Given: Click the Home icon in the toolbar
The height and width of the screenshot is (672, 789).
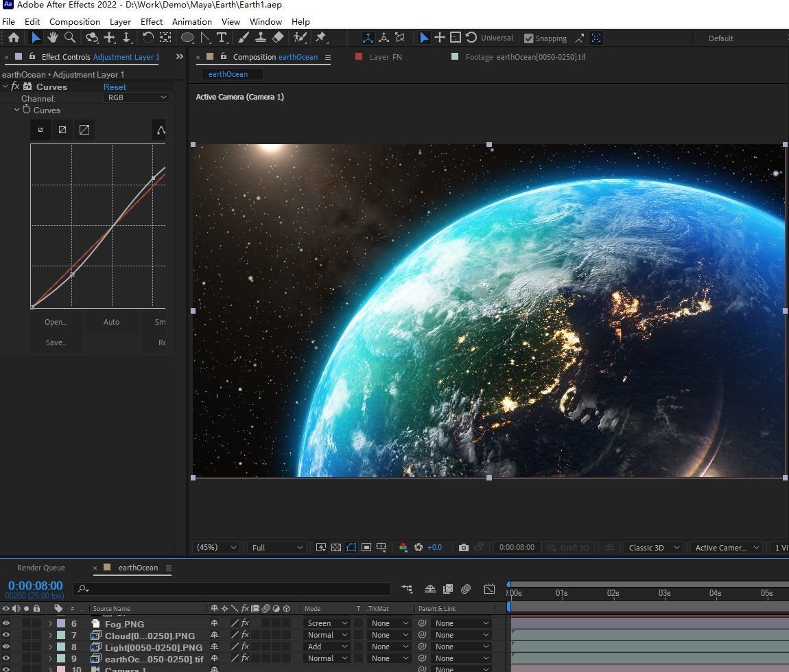Looking at the screenshot, I should click(14, 37).
